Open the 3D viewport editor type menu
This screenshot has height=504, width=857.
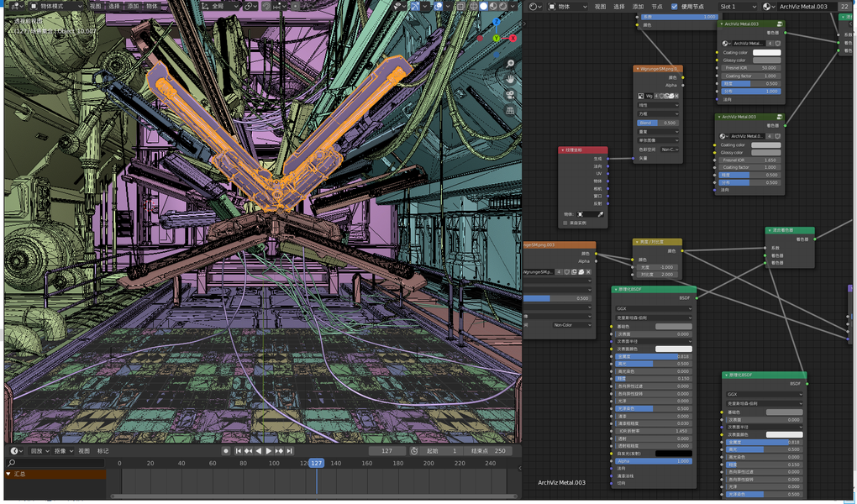(15, 6)
